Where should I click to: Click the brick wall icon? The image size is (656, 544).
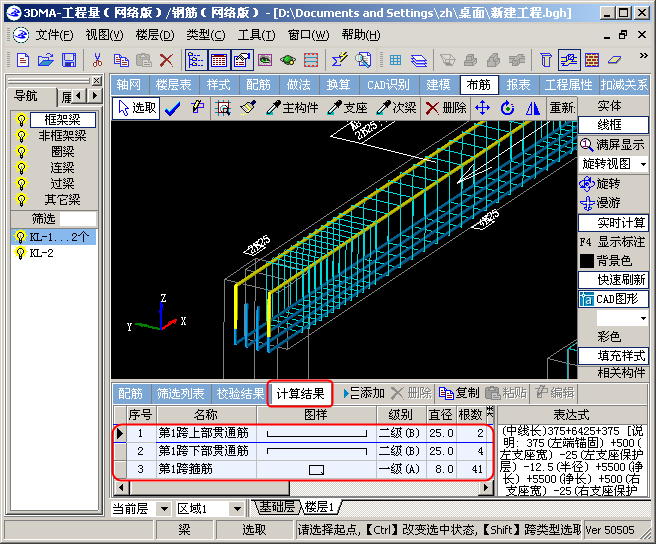[592, 60]
